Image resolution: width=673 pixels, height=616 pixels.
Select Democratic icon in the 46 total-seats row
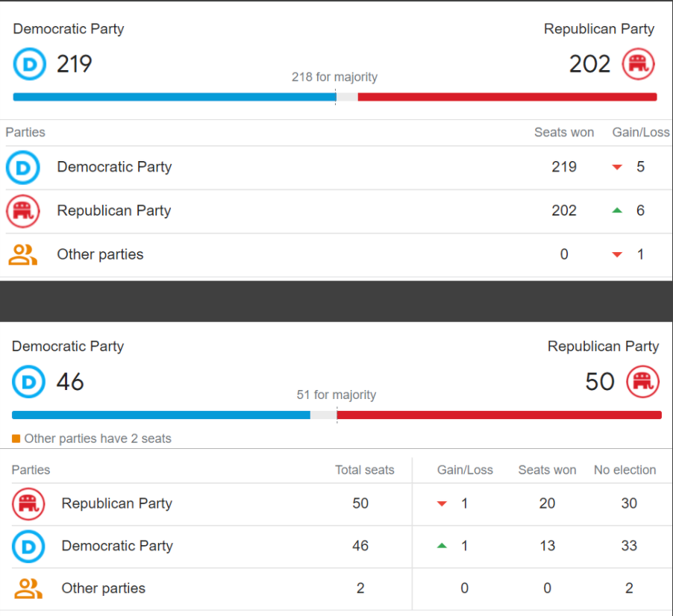(28, 546)
